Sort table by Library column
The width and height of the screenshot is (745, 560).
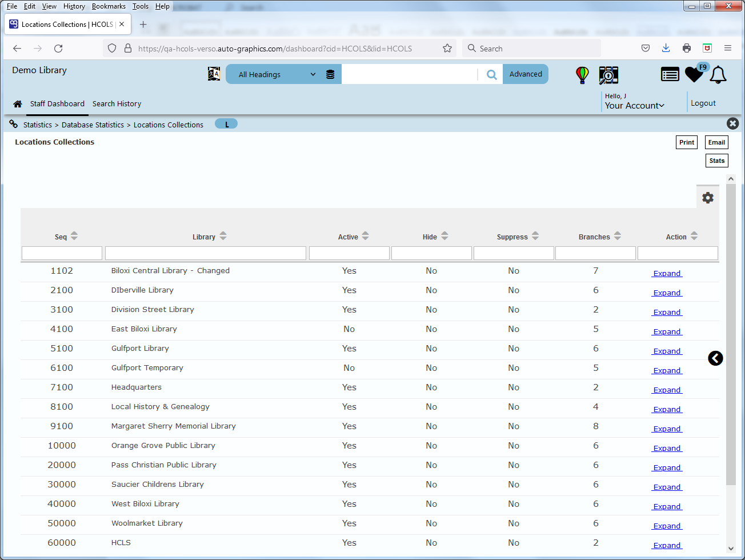point(223,236)
